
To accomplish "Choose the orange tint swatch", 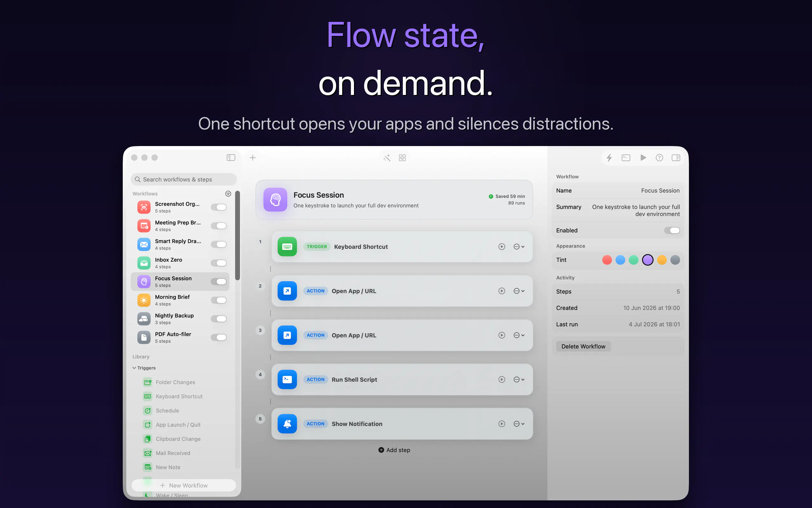I will pos(662,260).
